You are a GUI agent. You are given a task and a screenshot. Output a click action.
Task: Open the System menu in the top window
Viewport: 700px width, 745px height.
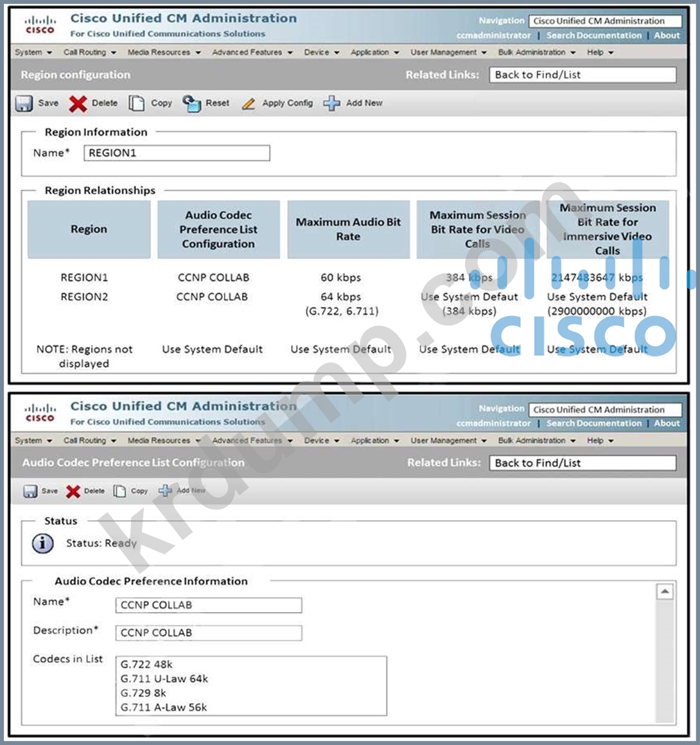coord(33,53)
